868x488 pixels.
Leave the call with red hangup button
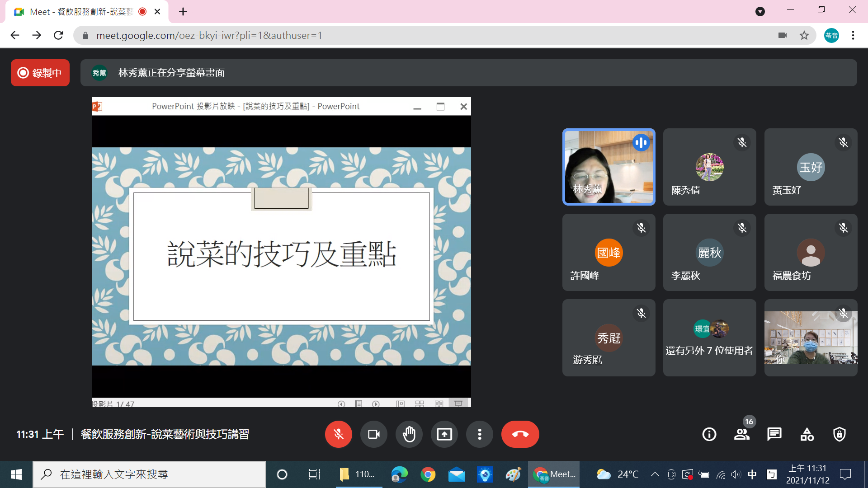pos(520,434)
